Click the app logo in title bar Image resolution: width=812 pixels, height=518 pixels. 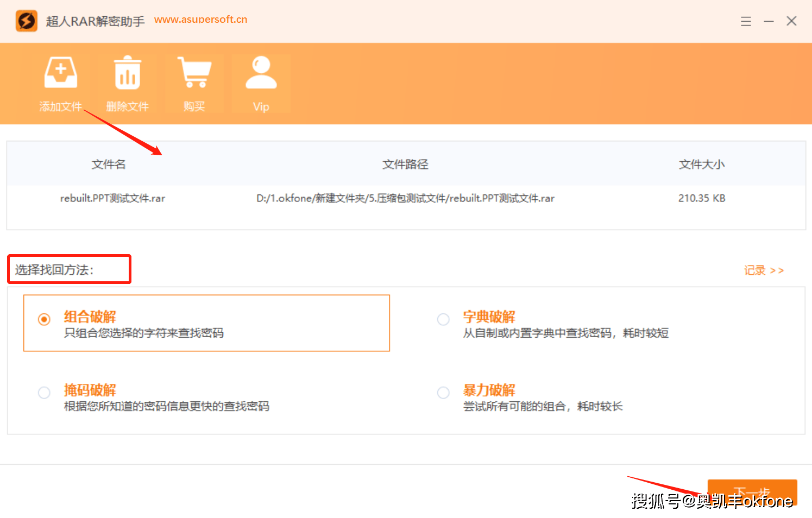26,21
